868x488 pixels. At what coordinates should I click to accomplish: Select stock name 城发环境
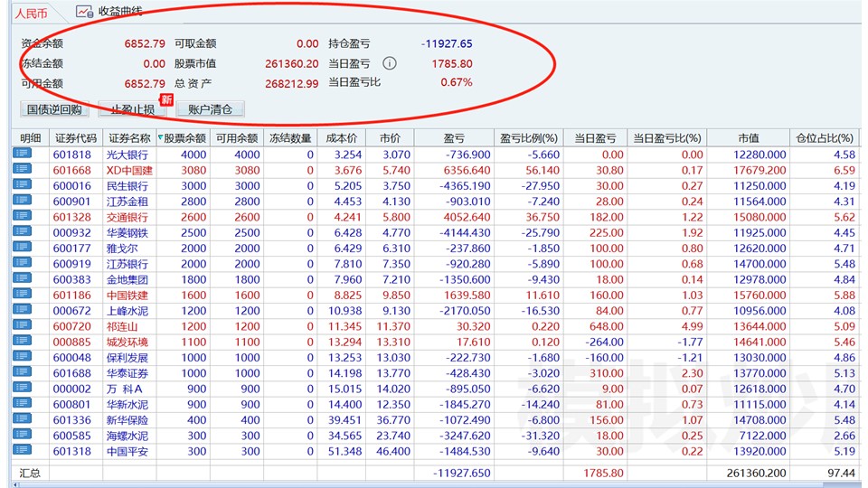coord(127,342)
